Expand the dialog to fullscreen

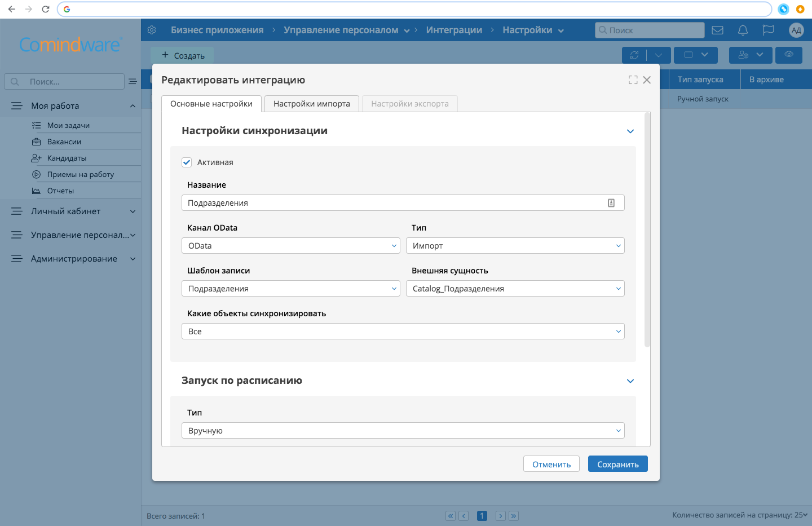[x=633, y=80]
